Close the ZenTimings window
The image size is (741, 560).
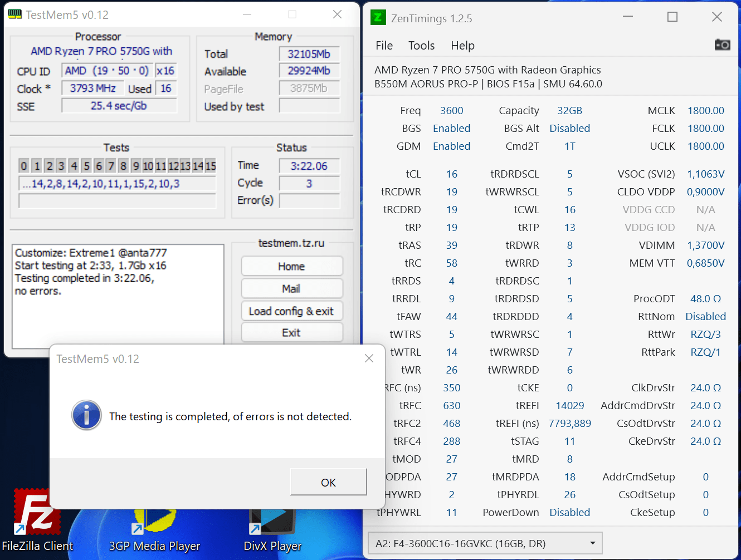[717, 17]
